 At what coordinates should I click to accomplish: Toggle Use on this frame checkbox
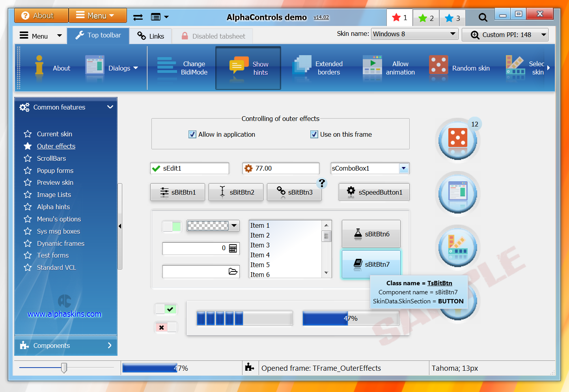314,134
